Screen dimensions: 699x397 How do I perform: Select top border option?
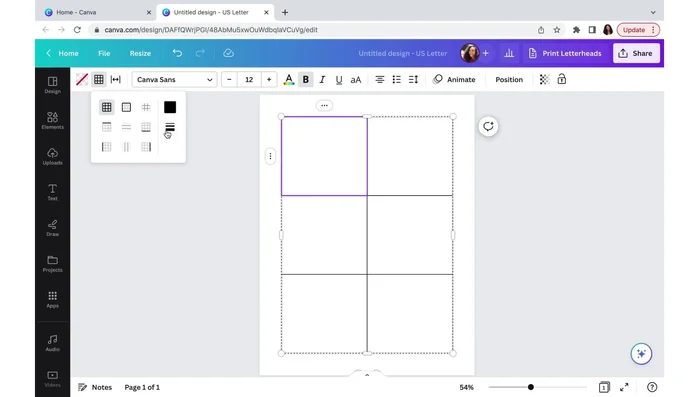(x=107, y=127)
